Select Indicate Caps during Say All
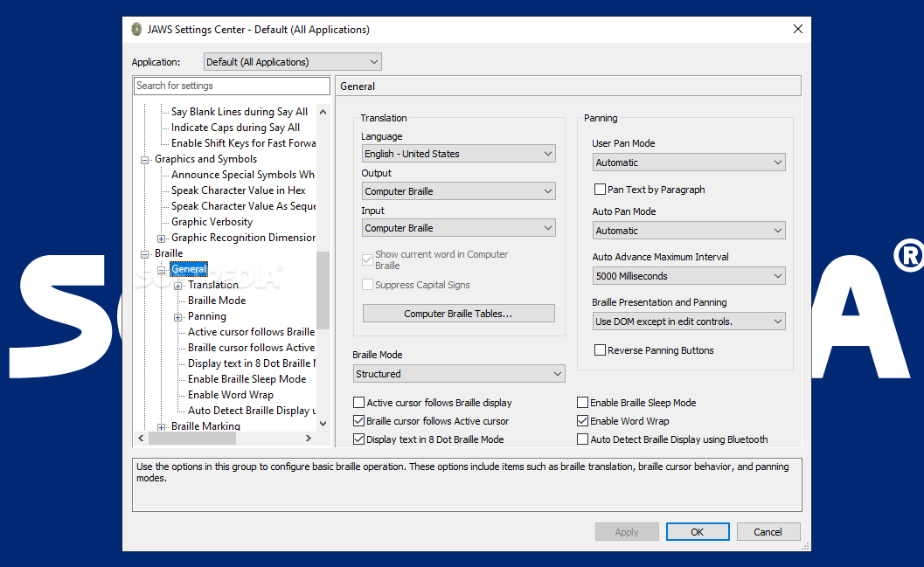This screenshot has height=567, width=924. pyautogui.click(x=235, y=128)
